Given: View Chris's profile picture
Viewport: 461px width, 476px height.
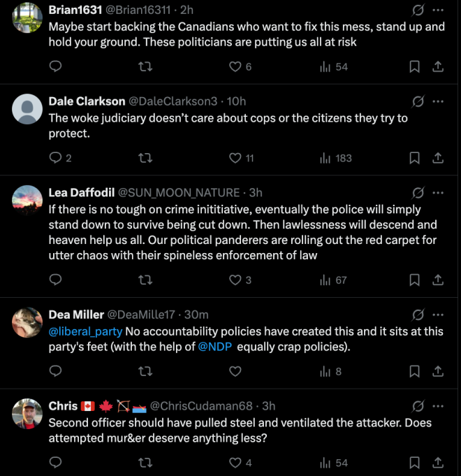Looking at the screenshot, I should (27, 414).
